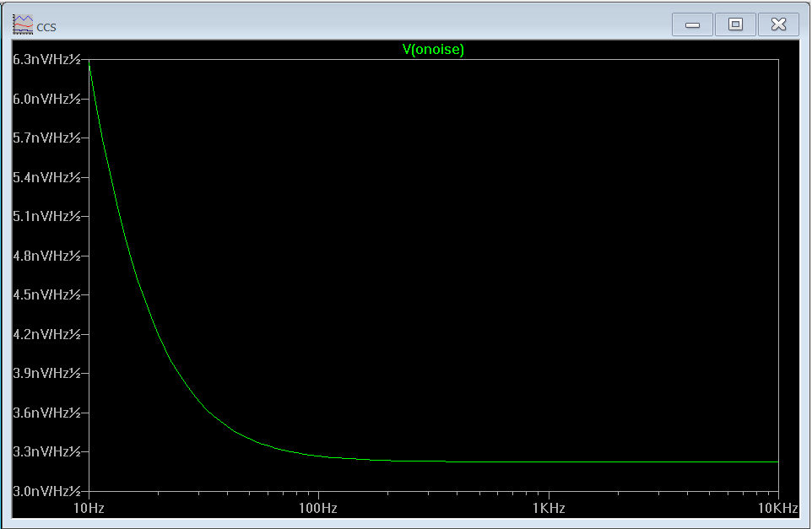Click the 3.6nV/Hz½ axis label
The height and width of the screenshot is (529, 812).
(x=47, y=413)
